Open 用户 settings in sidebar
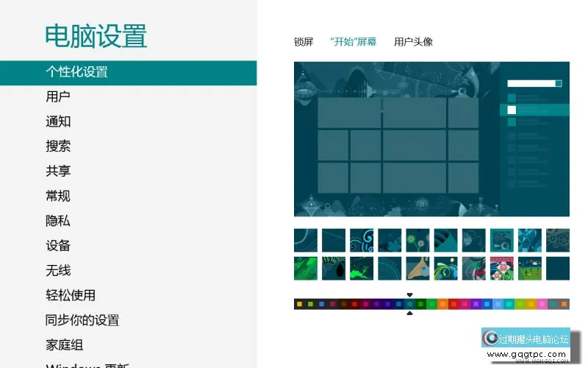588x368 pixels. (58, 96)
